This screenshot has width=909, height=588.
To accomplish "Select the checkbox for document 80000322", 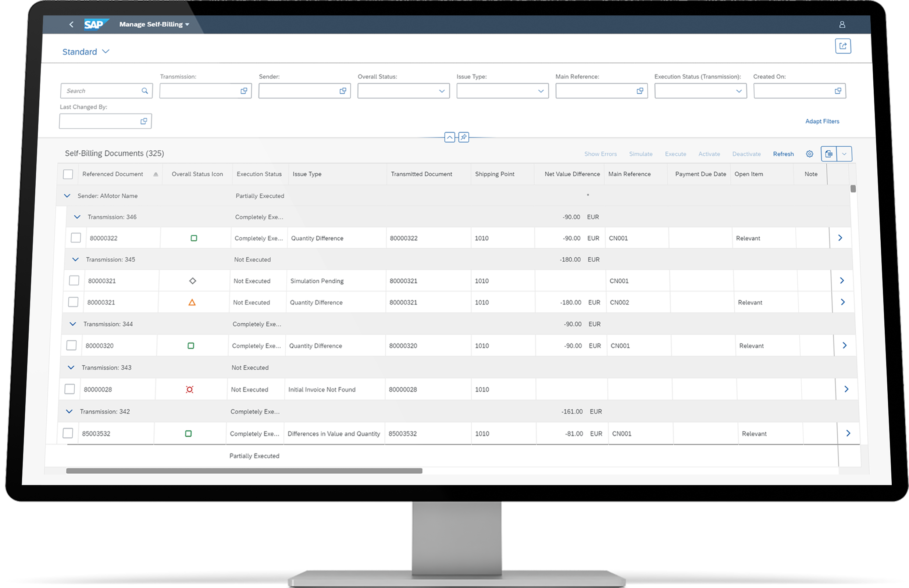I will pos(76,237).
